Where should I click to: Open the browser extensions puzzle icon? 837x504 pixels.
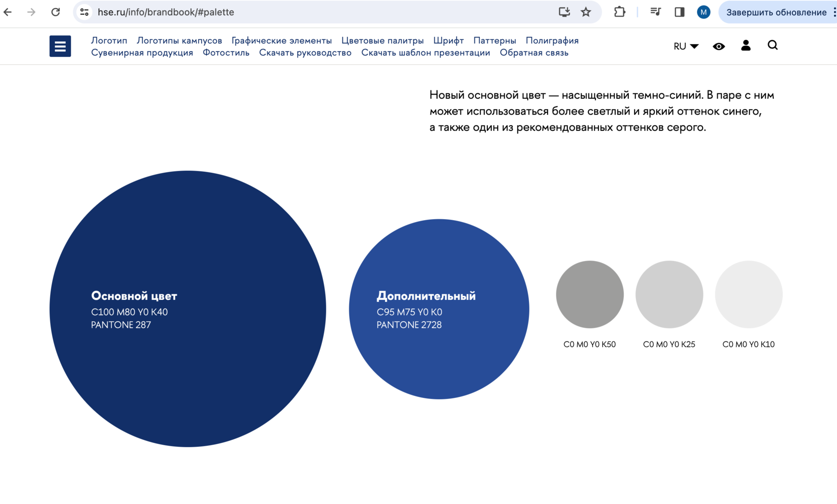[x=619, y=12]
